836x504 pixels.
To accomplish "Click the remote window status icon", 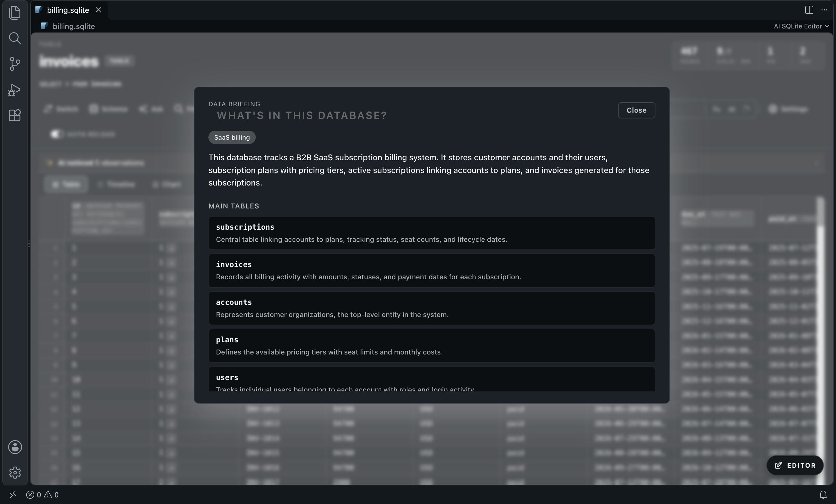I will tap(12, 494).
